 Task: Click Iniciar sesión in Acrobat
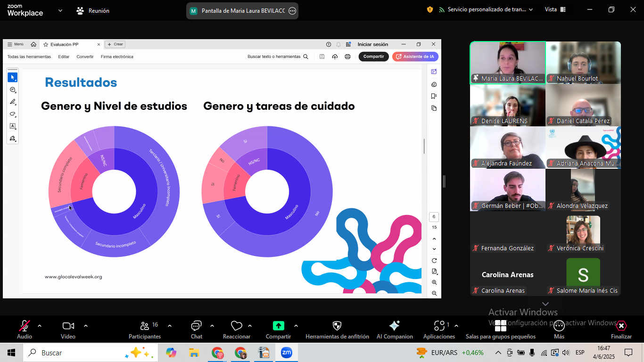coord(373,44)
